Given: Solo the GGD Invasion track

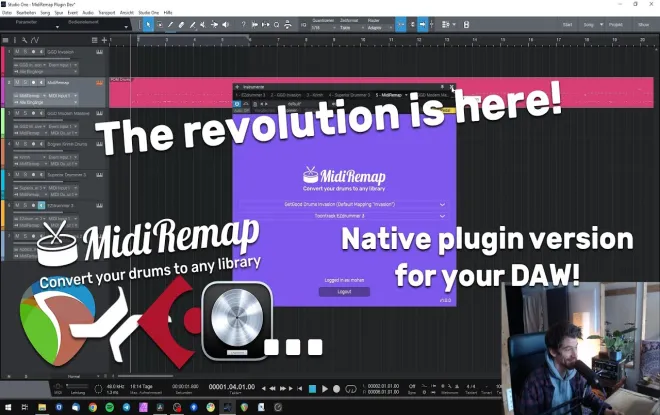Looking at the screenshot, I should coord(25,52).
